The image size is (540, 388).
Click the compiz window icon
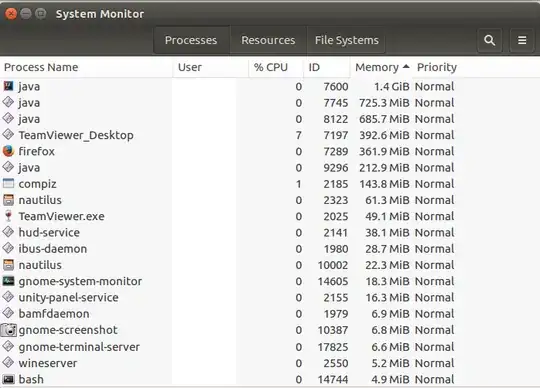pos(8,183)
